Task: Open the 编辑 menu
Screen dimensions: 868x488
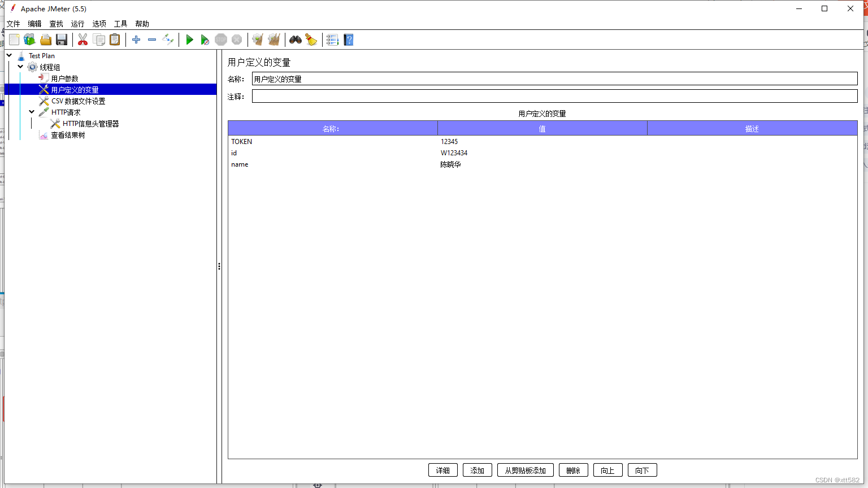Action: 35,24
